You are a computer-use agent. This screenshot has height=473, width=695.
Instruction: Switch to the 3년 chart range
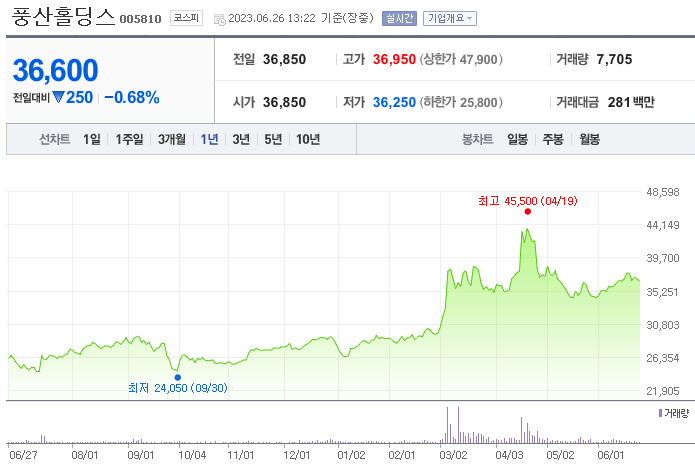click(241, 140)
